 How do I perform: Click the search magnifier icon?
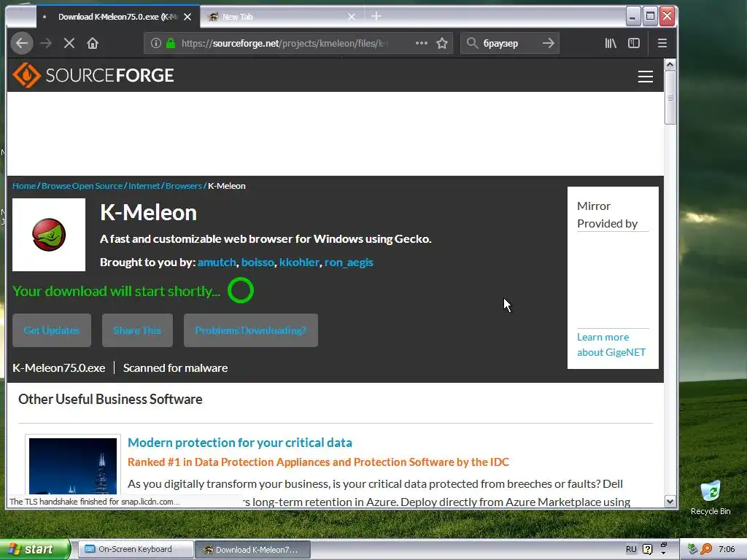[472, 43]
